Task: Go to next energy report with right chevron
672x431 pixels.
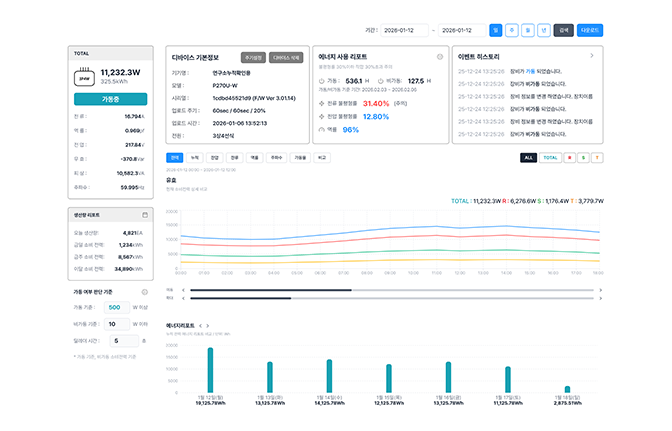Action: (208, 325)
